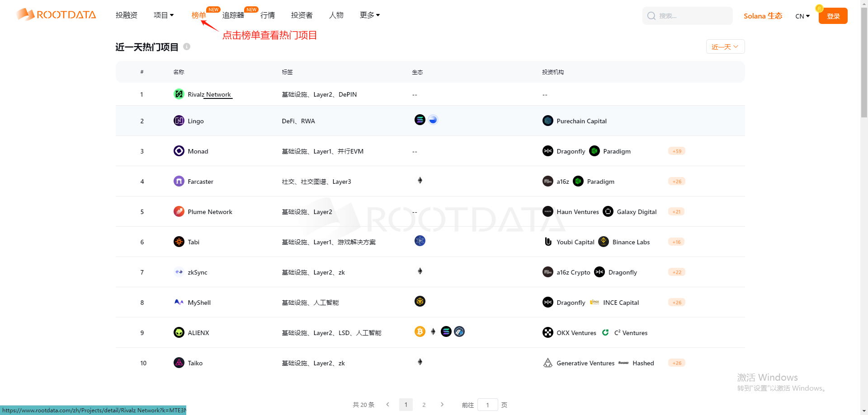Open the CN language dropdown
Image resolution: width=868 pixels, height=415 pixels.
[x=802, y=16]
